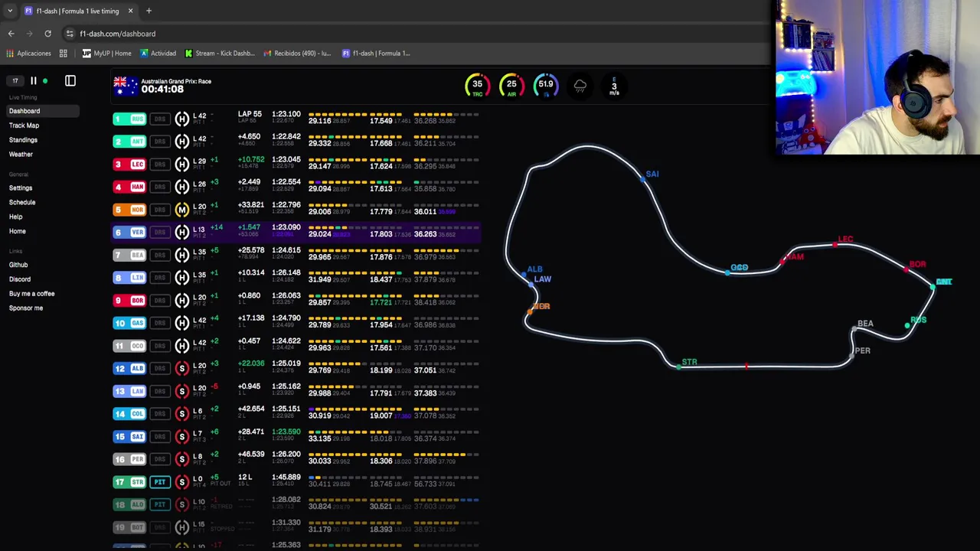
Task: Click the site info icon in address bar
Action: [x=70, y=34]
